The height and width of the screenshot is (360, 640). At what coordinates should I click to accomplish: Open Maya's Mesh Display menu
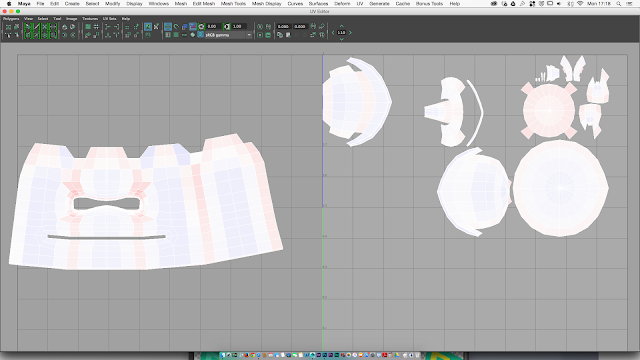click(x=267, y=4)
